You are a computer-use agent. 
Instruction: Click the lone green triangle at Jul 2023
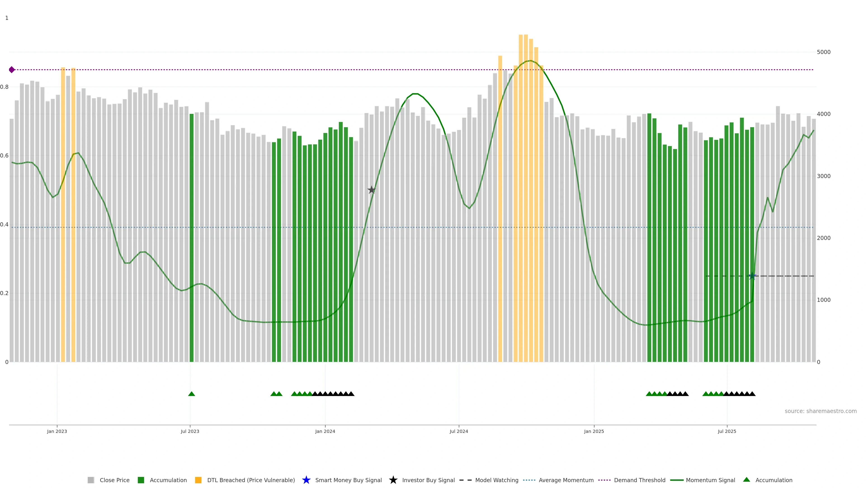(191, 394)
